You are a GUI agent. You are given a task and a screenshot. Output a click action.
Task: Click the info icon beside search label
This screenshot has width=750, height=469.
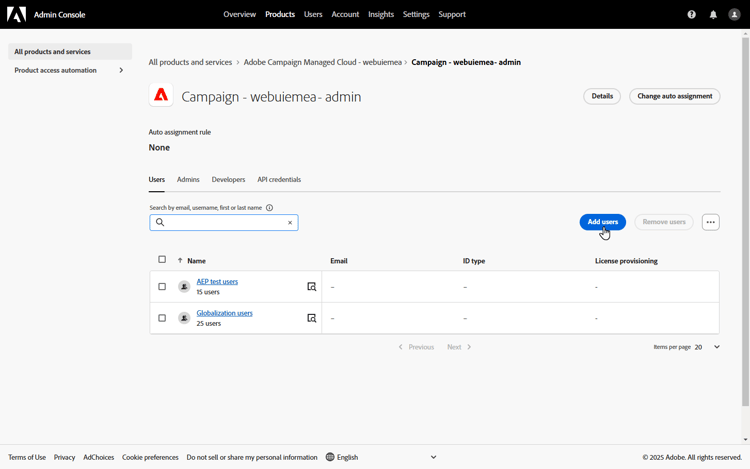coord(269,208)
